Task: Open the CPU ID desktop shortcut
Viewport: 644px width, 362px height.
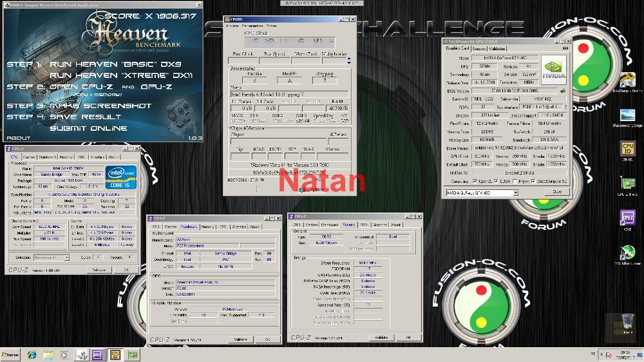Action: [x=627, y=151]
